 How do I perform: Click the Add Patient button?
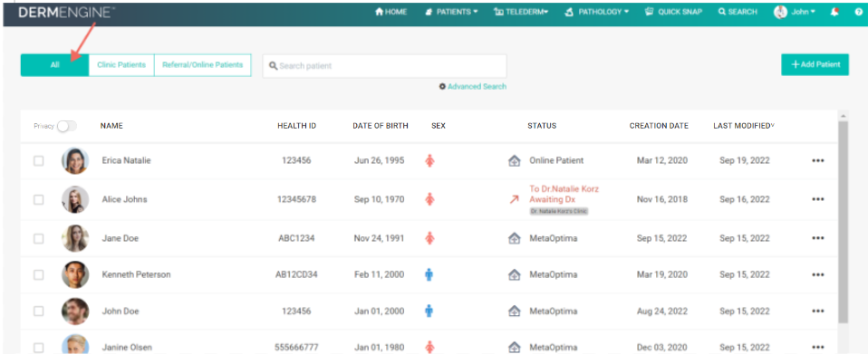coord(815,64)
